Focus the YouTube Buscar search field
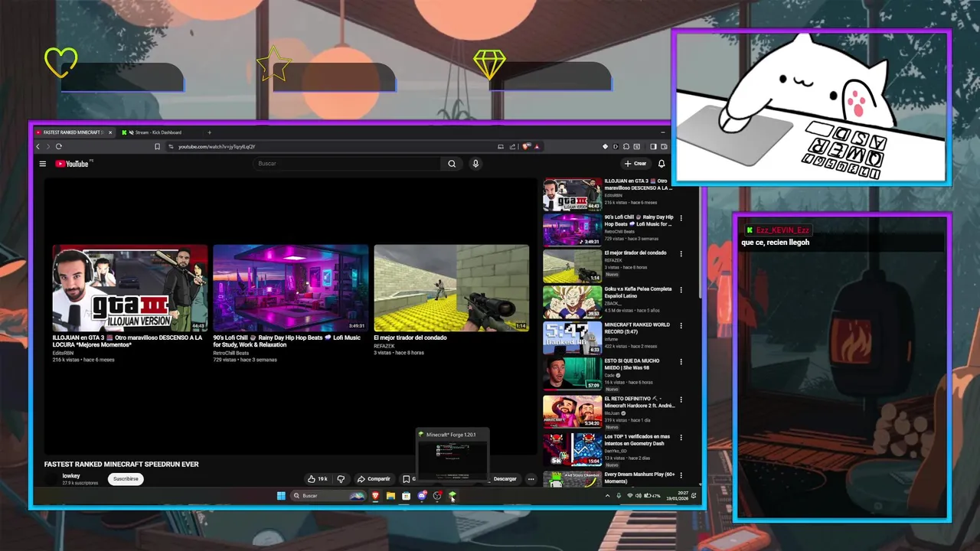Viewport: 980px width, 551px height. coord(348,164)
